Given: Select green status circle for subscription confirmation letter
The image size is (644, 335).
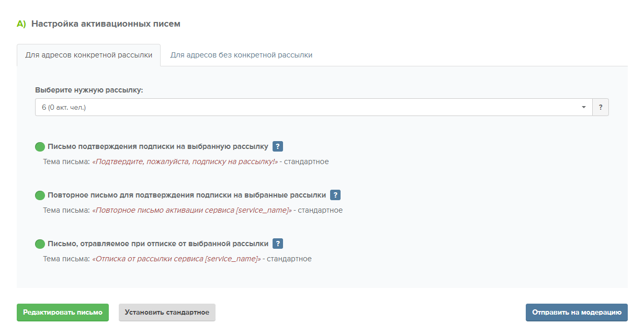Looking at the screenshot, I should (40, 147).
